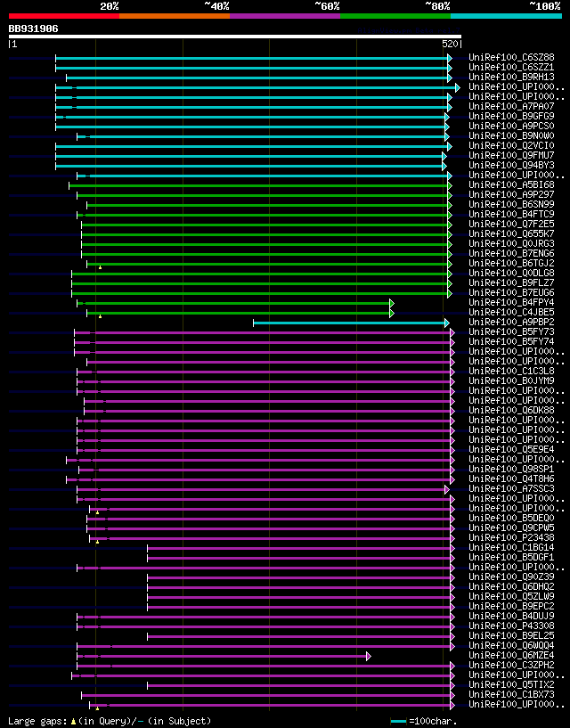The height and width of the screenshot is (728, 570).
Task: Choose the UniRef100_B9GFG9 entry
Action: click(511, 116)
